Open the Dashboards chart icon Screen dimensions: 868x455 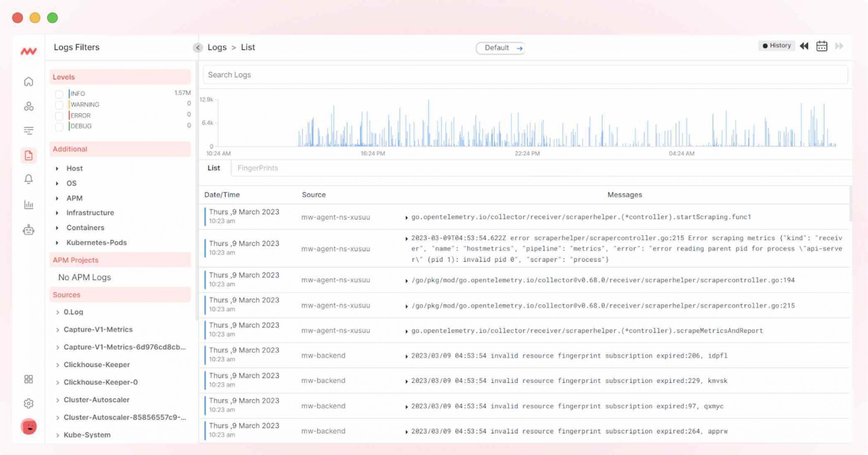point(28,205)
